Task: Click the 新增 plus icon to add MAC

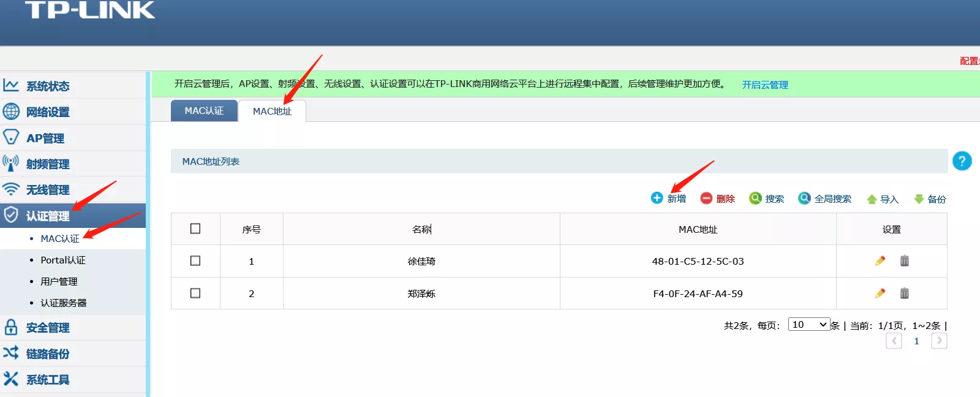Action: pyautogui.click(x=657, y=198)
